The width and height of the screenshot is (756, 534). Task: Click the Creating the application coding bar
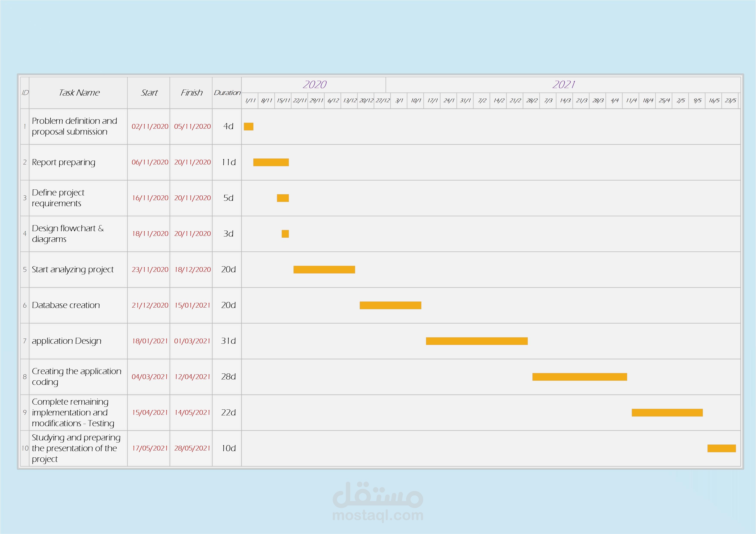click(x=580, y=377)
